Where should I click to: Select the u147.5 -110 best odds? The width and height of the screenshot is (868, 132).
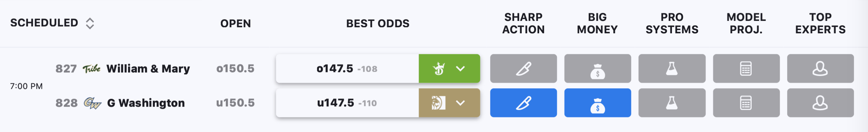coord(347,103)
